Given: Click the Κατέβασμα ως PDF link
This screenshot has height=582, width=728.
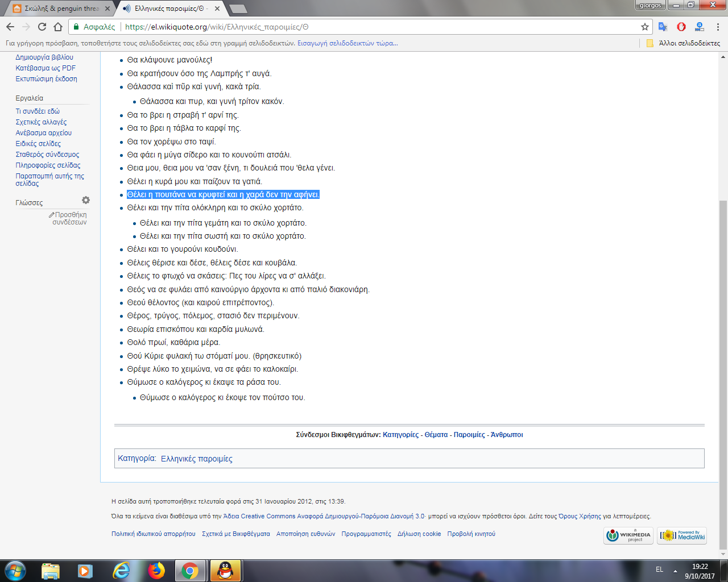Looking at the screenshot, I should [x=45, y=68].
